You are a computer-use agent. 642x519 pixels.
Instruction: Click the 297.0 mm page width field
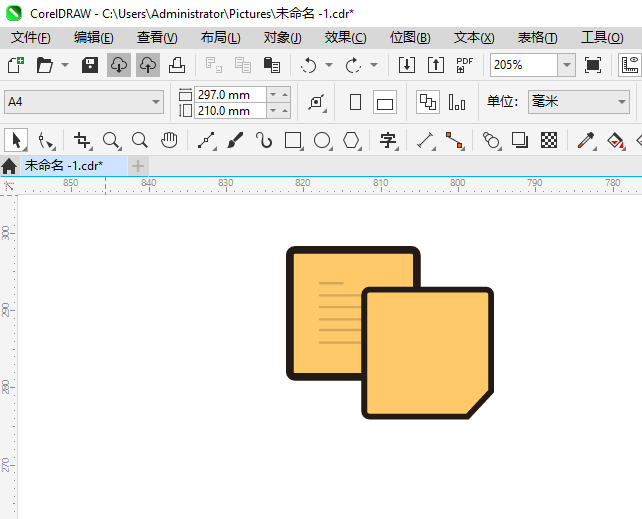point(230,95)
